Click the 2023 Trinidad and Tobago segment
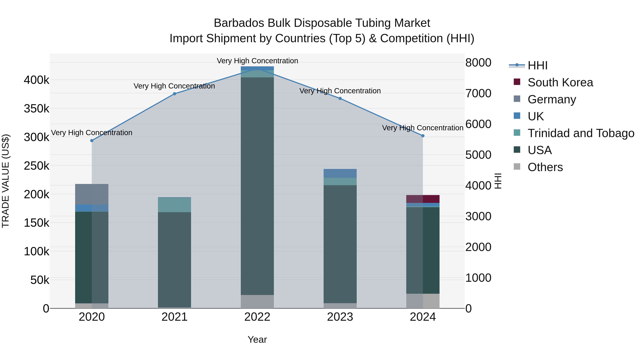This screenshot has width=644, height=362. (340, 181)
